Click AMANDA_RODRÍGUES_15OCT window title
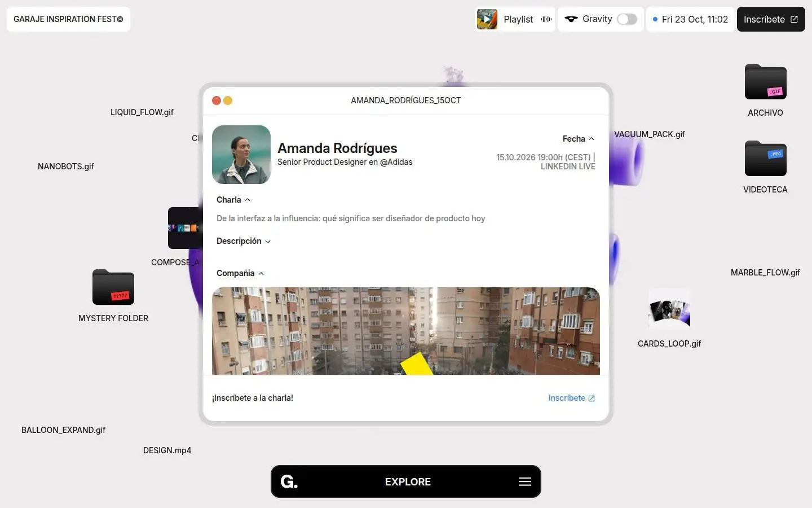This screenshot has width=812, height=508. tap(406, 100)
